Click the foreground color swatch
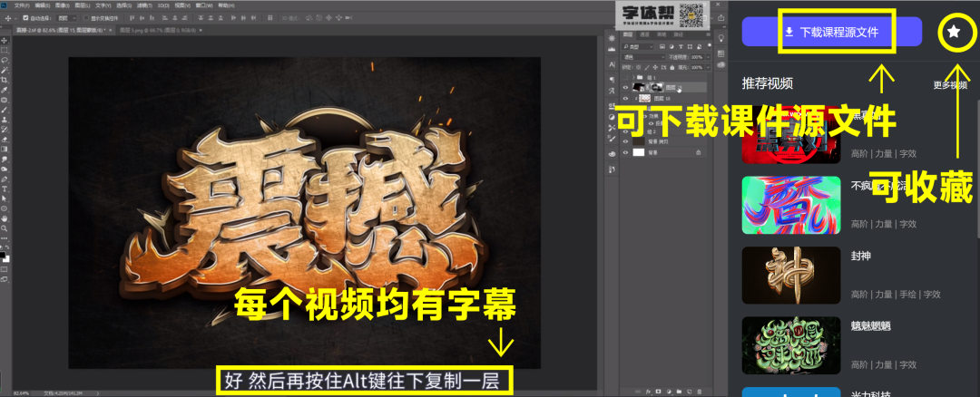The width and height of the screenshot is (980, 397). [x=3, y=255]
